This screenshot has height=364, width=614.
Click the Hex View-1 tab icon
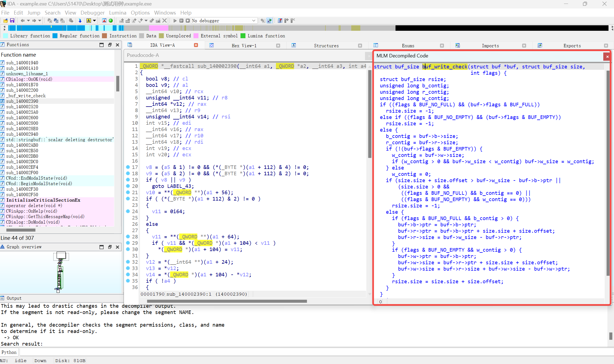[x=211, y=45]
